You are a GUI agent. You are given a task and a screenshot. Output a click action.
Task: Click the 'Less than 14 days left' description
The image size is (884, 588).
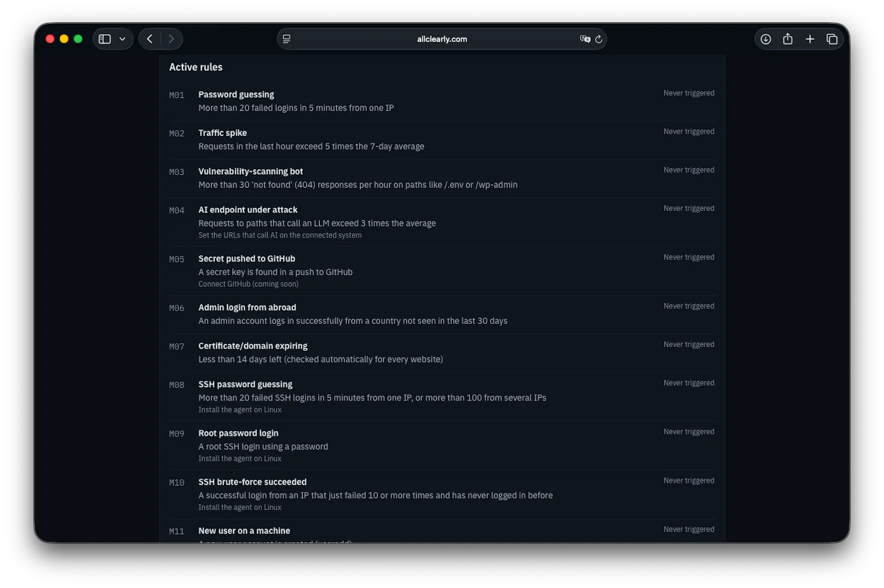320,359
